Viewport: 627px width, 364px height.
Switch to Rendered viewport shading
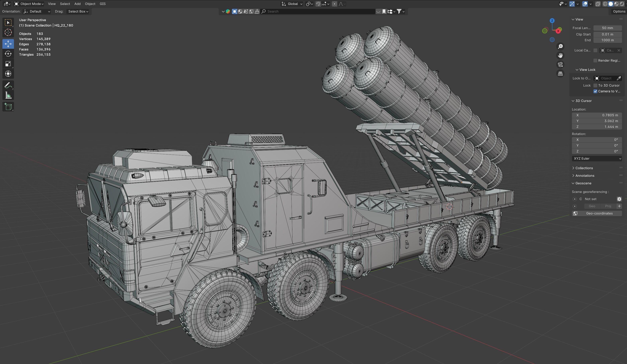coord(622,4)
